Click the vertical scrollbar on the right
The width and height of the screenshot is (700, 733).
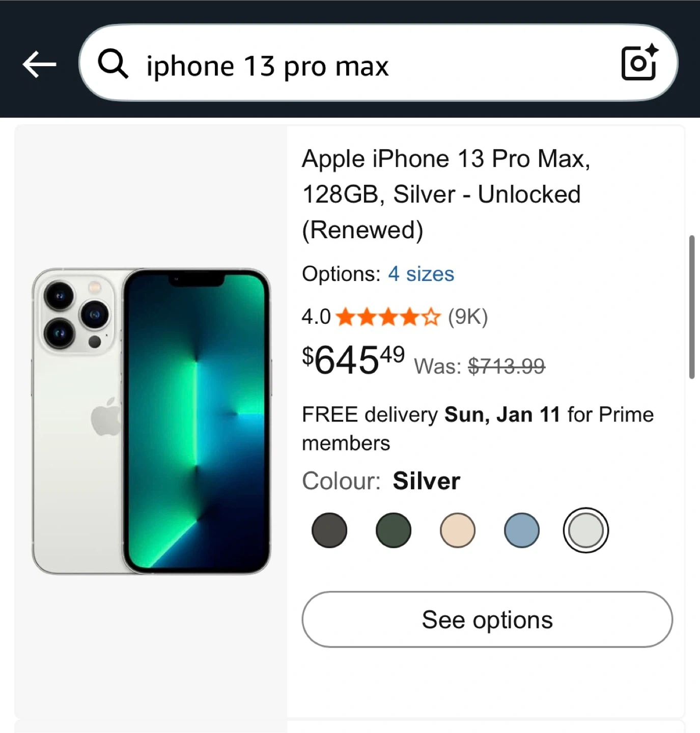(x=691, y=307)
